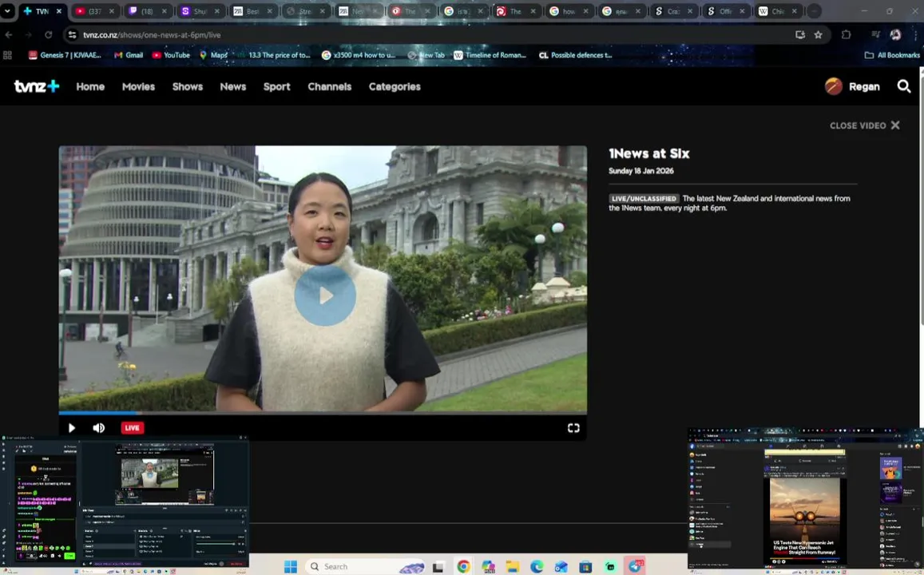The image size is (924, 575).
Task: Open the 'x3500 m4 how to u...' bookmark
Action: point(359,55)
